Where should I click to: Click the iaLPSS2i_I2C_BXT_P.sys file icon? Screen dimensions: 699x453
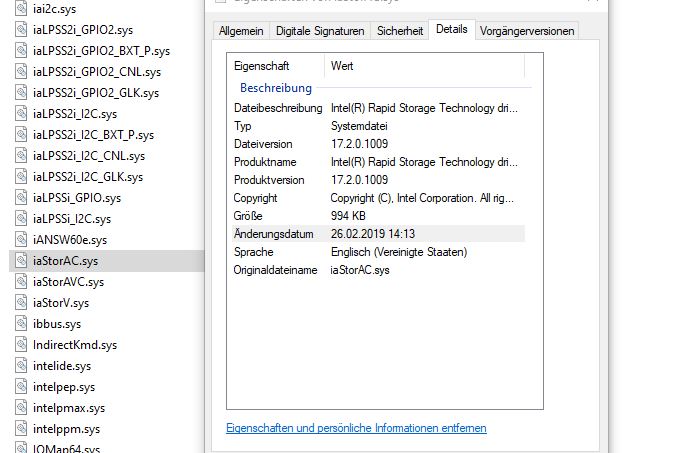[21, 134]
